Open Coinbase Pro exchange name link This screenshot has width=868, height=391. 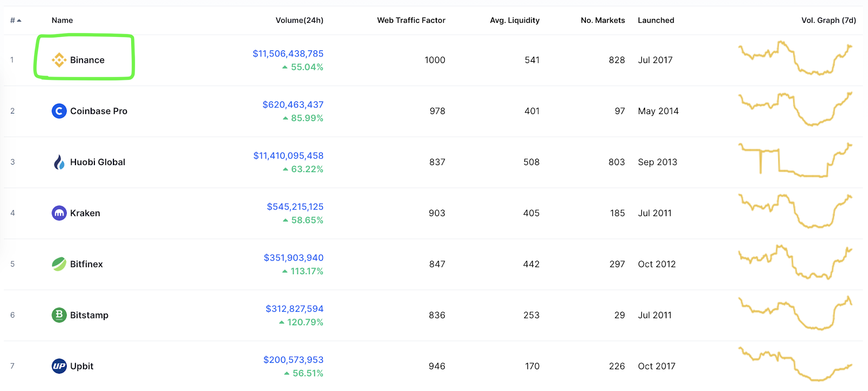pos(98,111)
